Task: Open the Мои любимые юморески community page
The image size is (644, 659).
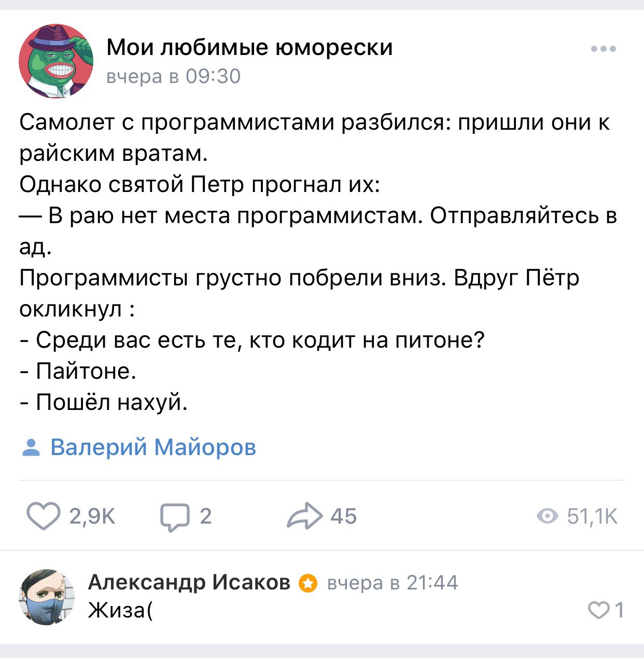Action: [x=249, y=48]
